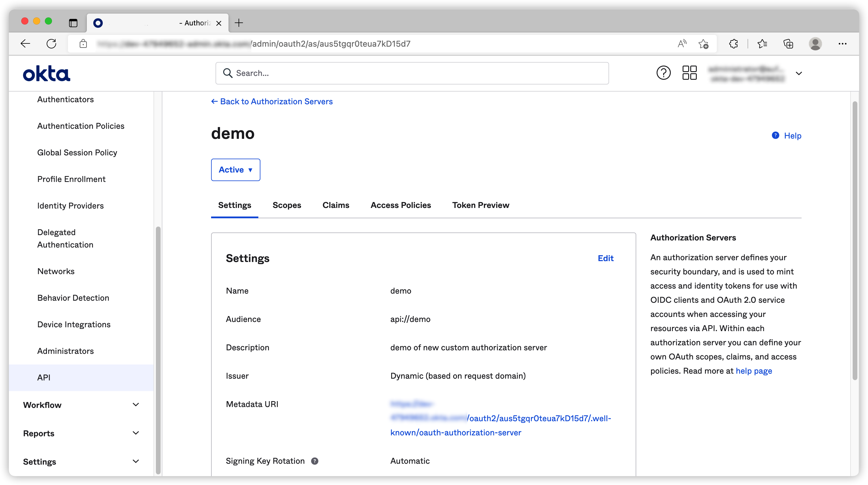Click the browser refresh icon
Viewport: 868px width, 485px height.
pos(51,43)
